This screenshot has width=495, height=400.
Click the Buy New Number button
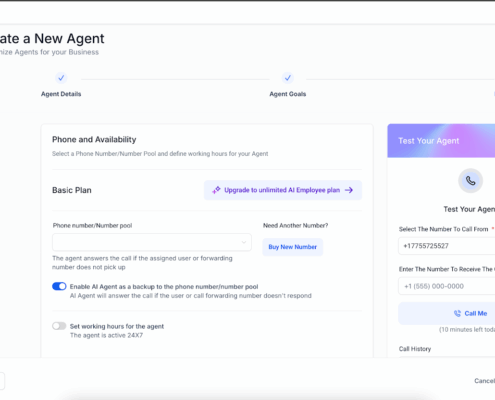293,247
